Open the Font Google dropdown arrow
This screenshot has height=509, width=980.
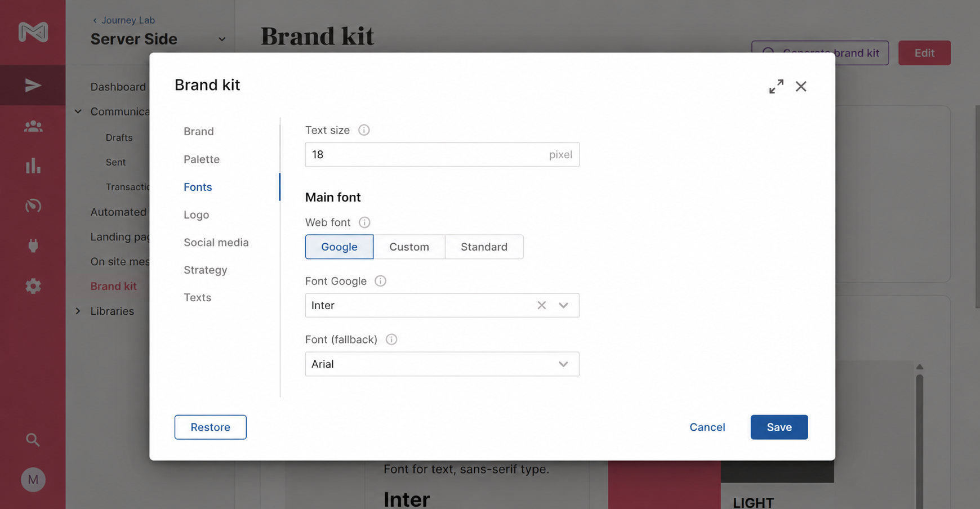point(563,305)
